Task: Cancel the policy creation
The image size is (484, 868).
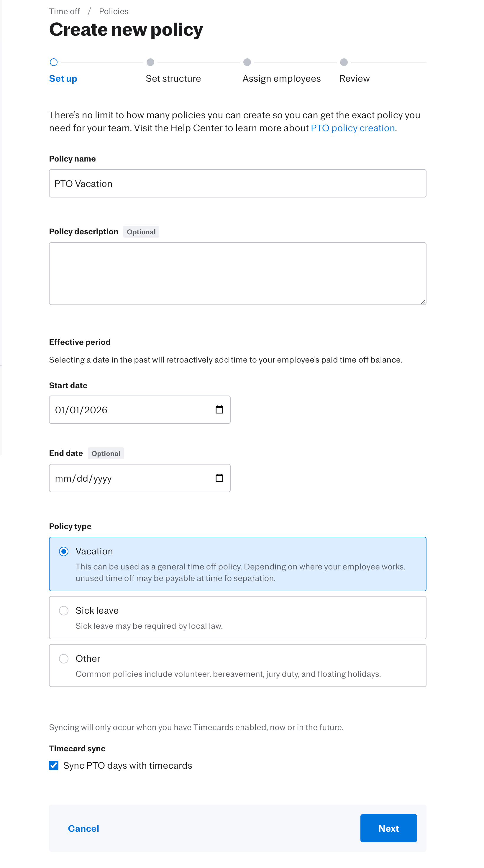Action: 83,828
